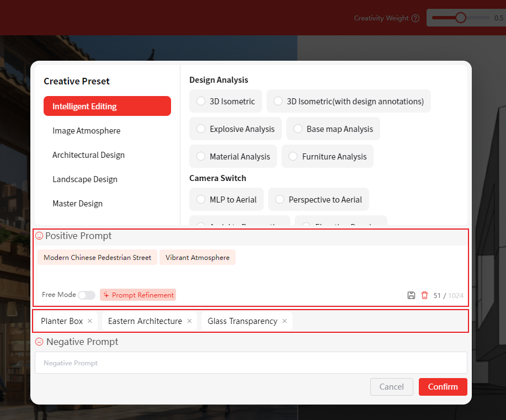Image resolution: width=506 pixels, height=420 pixels.
Task: Toggle the Free Mode switch
Action: coord(87,295)
